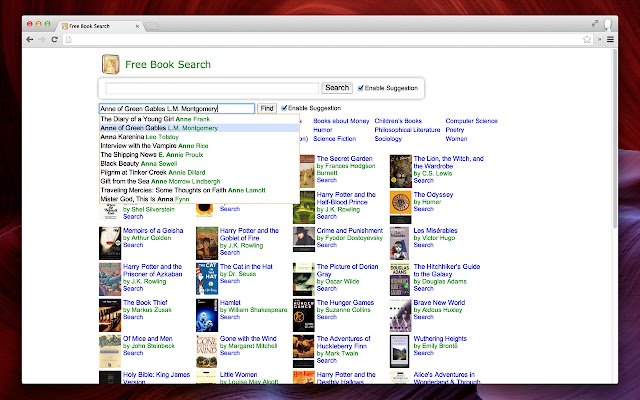Open the Humor category link
Screen dimensions: 640x400
tap(322, 130)
